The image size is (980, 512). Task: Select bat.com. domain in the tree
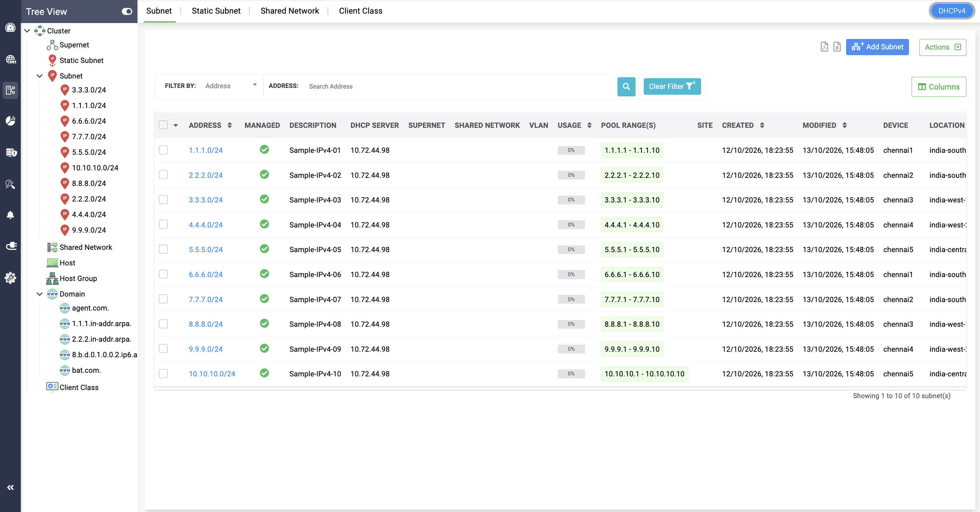[x=86, y=370]
